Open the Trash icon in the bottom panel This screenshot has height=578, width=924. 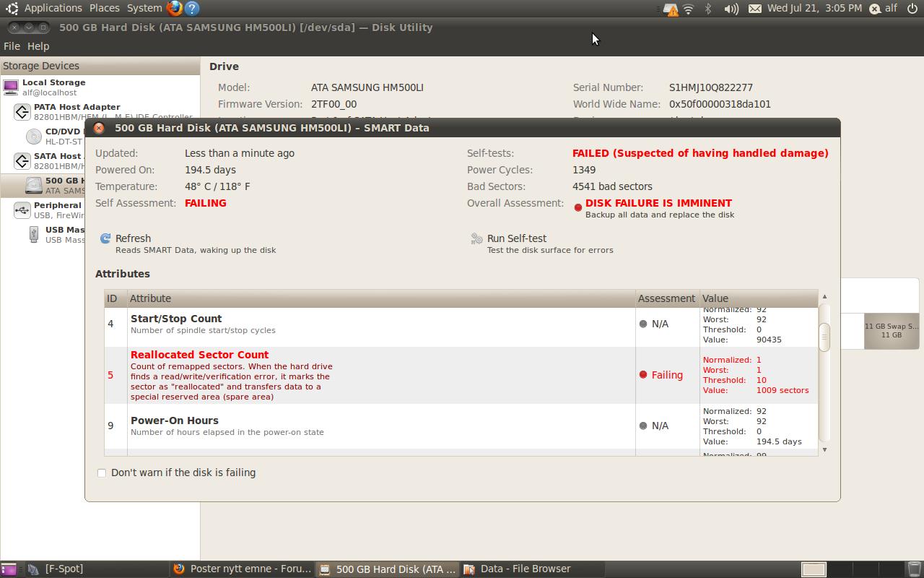point(914,569)
